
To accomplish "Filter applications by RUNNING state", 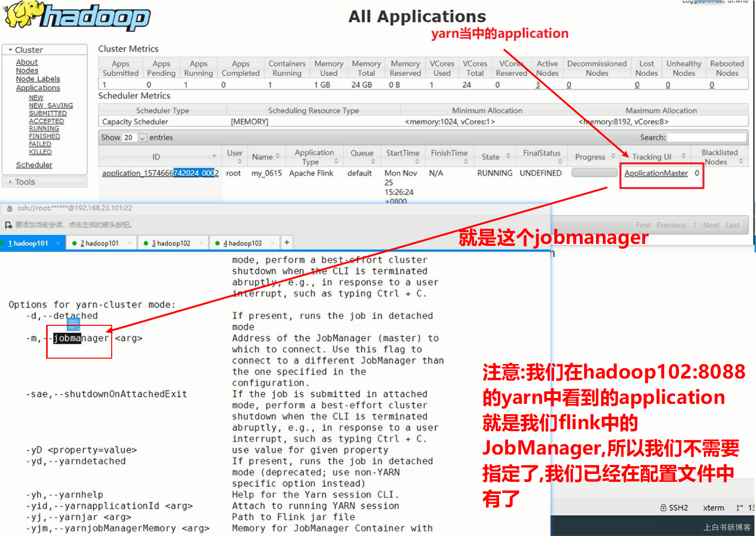I will tap(44, 128).
